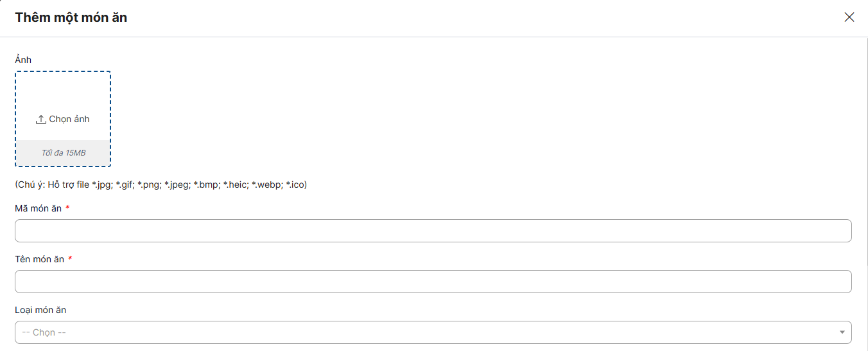868x351 pixels.
Task: Click the Mã món ăn label
Action: tap(38, 208)
